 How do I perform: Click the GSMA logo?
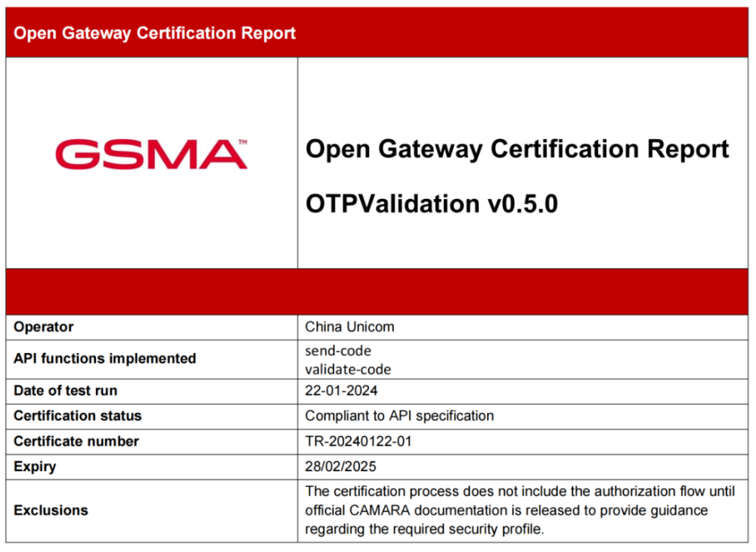[x=151, y=154]
